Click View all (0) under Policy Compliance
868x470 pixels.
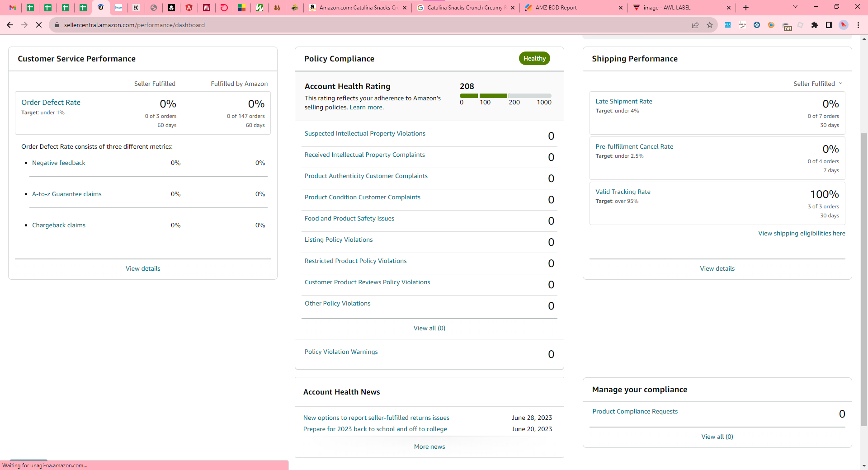pos(429,328)
